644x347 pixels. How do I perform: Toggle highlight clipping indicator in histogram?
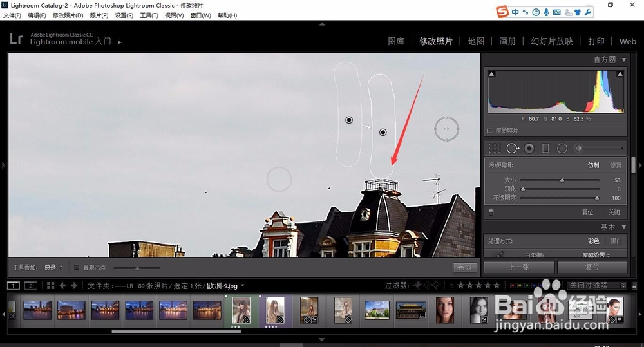(x=620, y=74)
